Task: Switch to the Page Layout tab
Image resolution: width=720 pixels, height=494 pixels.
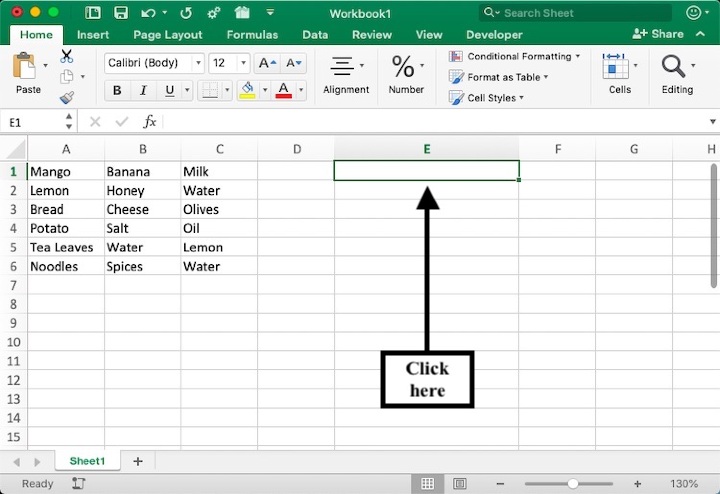Action: (168, 35)
